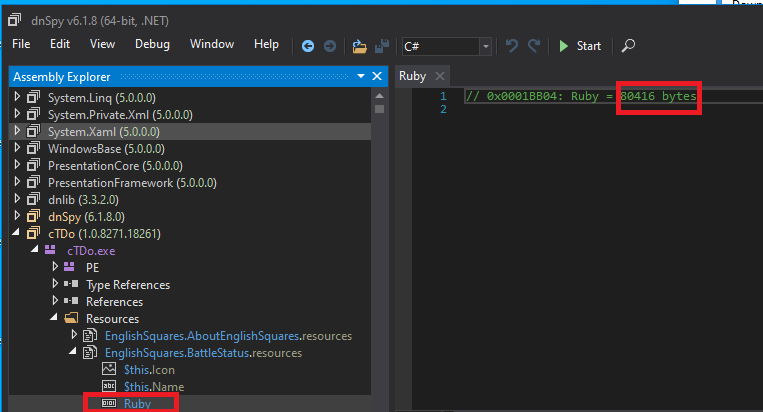Close the Assembly Explorer panel
Image resolution: width=763 pixels, height=412 pixels.
tap(377, 76)
